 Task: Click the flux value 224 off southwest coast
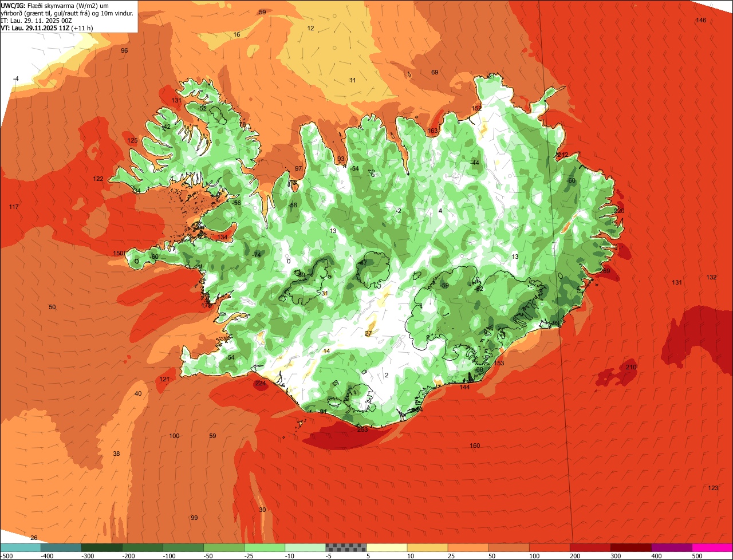261,384
